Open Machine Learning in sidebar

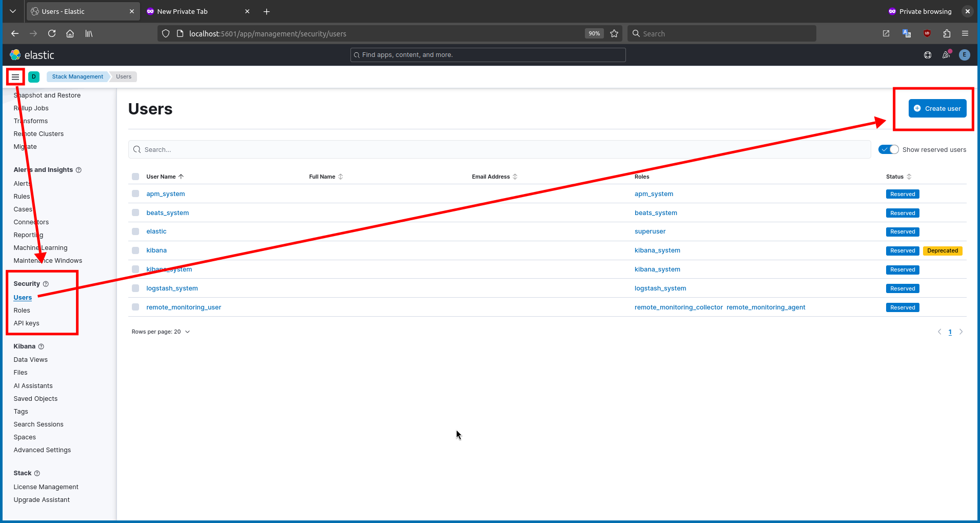pyautogui.click(x=41, y=248)
